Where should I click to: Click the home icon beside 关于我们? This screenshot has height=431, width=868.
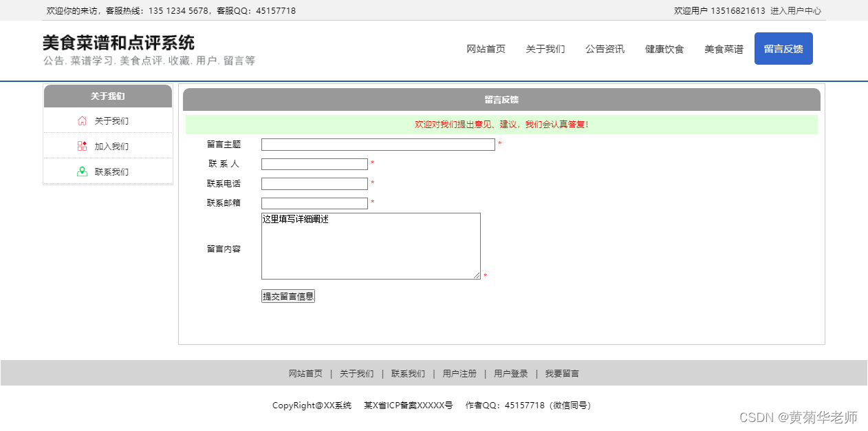[83, 120]
